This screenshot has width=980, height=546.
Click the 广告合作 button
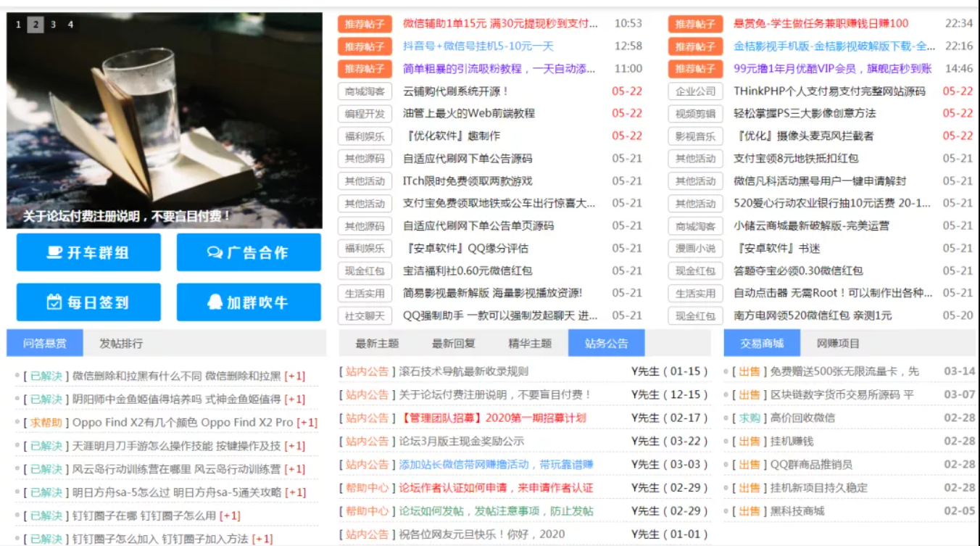point(249,252)
